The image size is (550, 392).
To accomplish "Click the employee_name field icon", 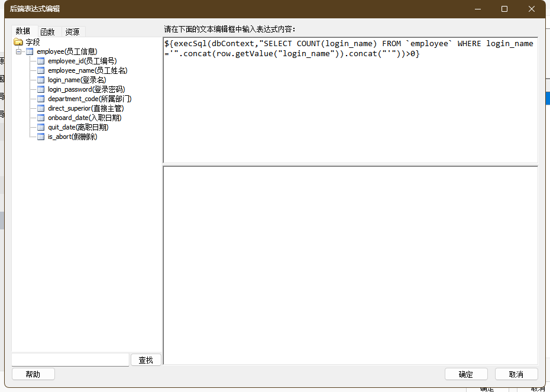I will point(41,70).
